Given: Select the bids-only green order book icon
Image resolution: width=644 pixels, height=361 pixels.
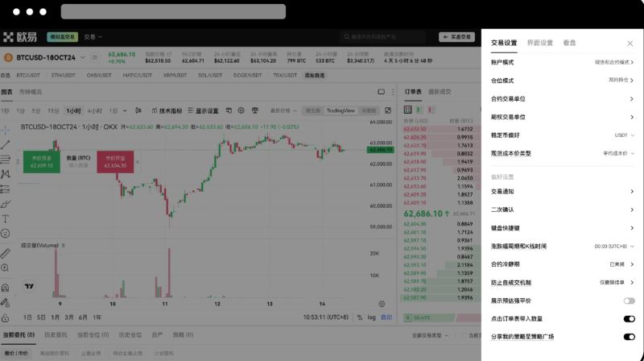Looking at the screenshot, I should click(419, 110).
